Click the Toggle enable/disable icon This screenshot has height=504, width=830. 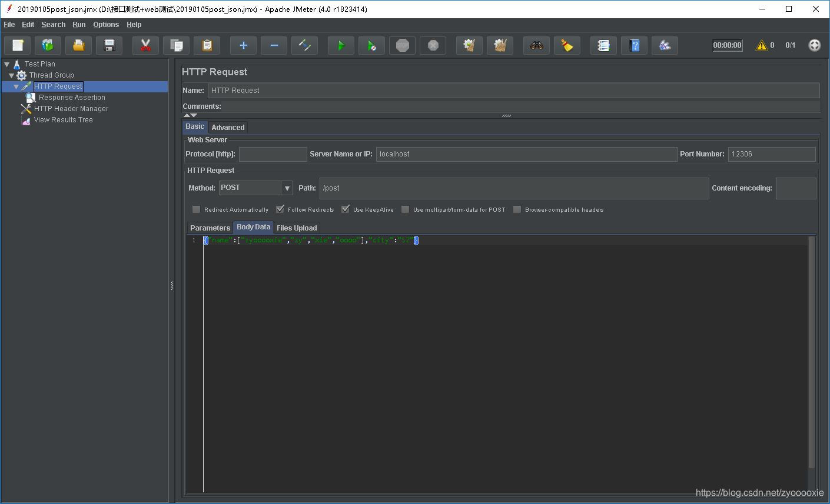[x=304, y=45]
